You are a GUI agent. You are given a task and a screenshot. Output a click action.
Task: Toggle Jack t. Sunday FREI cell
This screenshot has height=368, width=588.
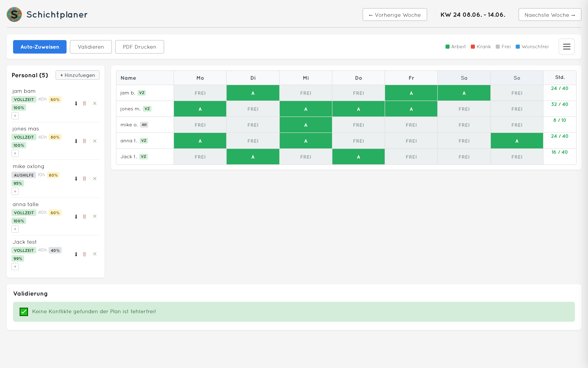(x=517, y=157)
